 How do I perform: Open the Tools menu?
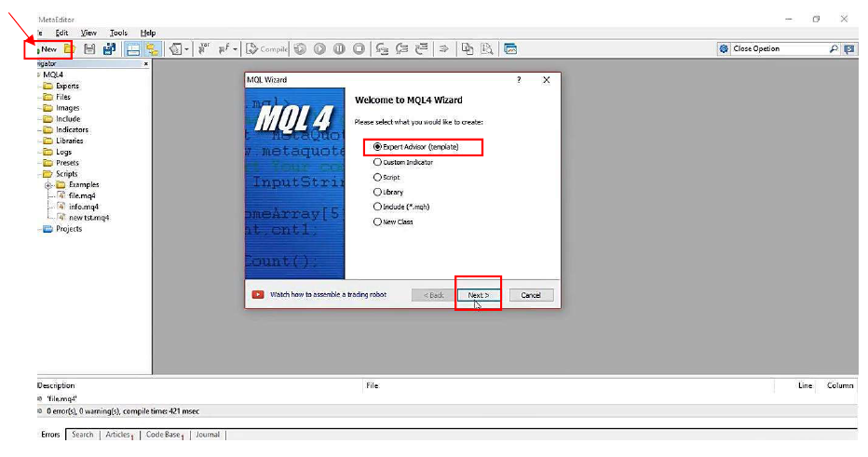pyautogui.click(x=118, y=33)
